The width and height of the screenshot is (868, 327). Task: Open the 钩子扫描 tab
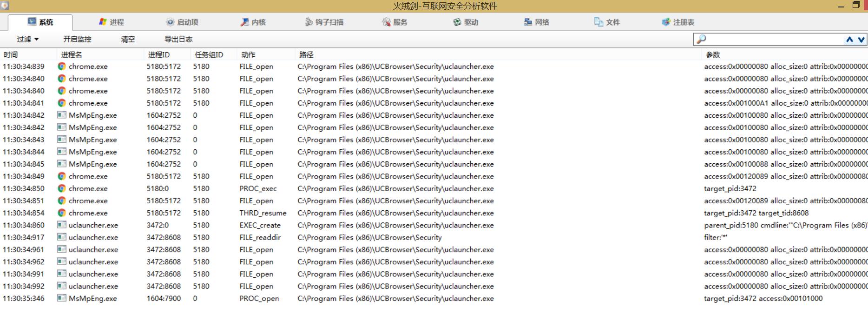coord(324,22)
